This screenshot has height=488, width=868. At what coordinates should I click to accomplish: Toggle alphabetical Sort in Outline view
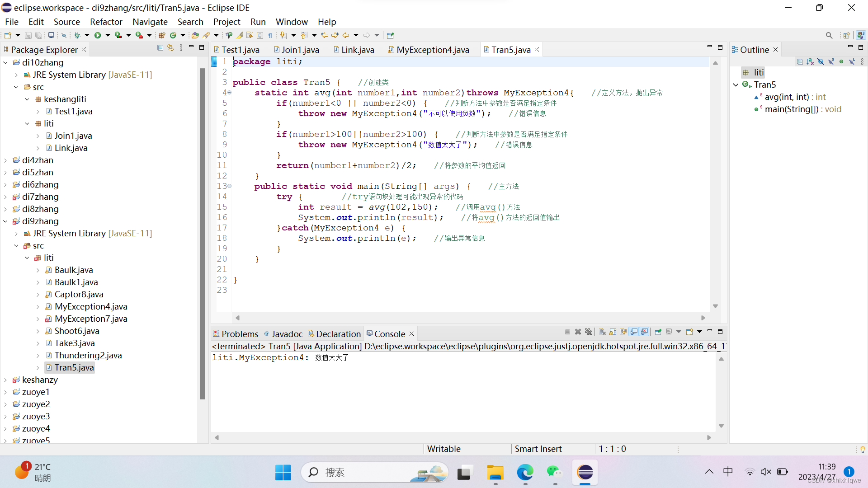point(810,61)
